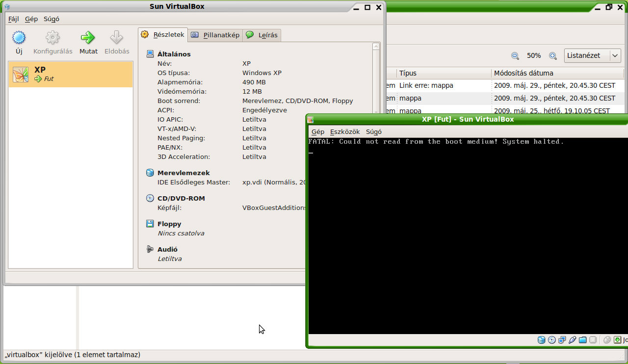The image size is (628, 364).
Task: Click the 'IDE Elsődleges Master:' label
Action: tap(193, 182)
